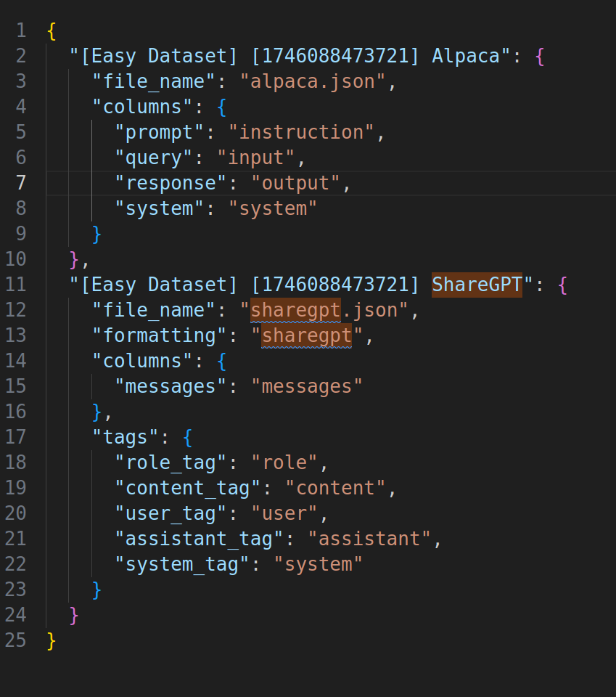This screenshot has width=616, height=697.
Task: Click the "content" value
Action: [x=335, y=488]
